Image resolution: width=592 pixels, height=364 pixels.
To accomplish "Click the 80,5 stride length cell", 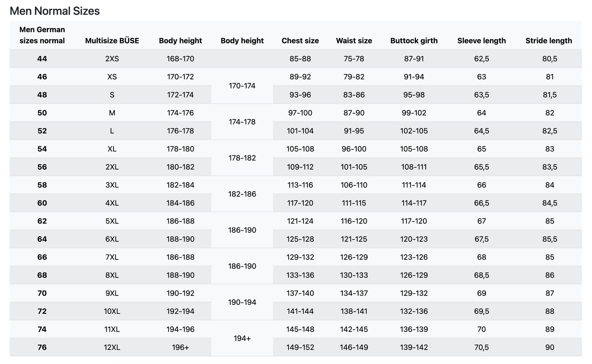I will pos(550,59).
